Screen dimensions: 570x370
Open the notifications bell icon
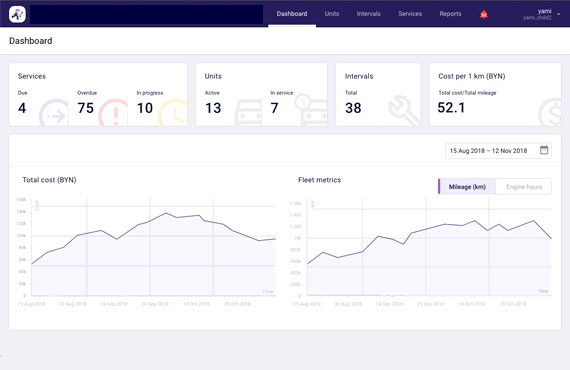tap(483, 14)
